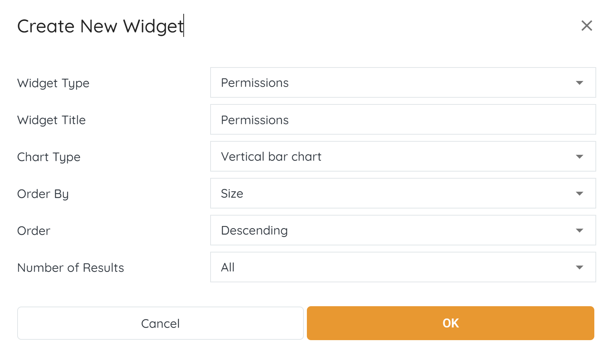Confirm with the orange OK button

(x=450, y=323)
